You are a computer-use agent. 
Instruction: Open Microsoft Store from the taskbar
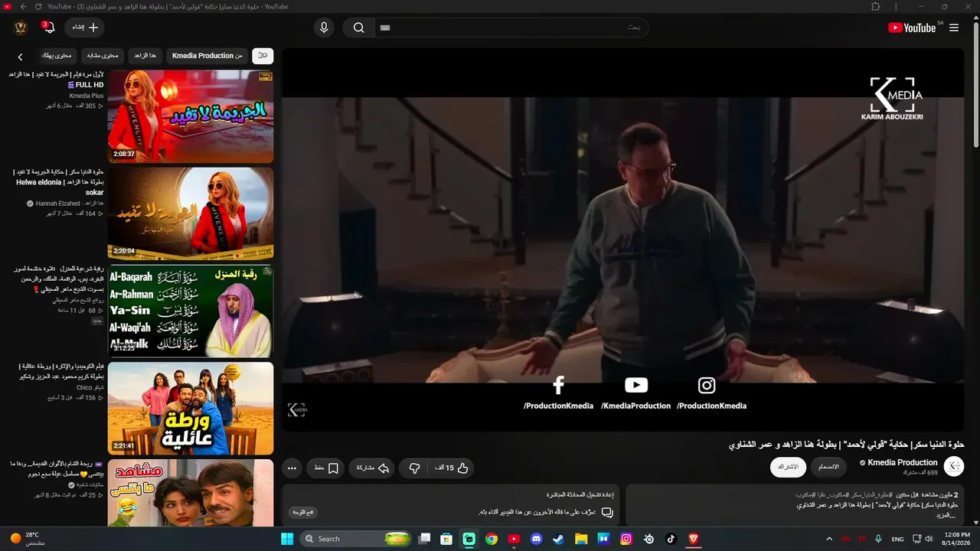[446, 539]
